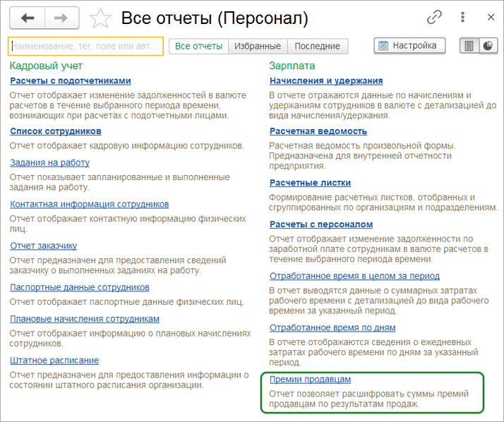Open the Расчетная ведомость report
Viewport: 504px width, 422px height.
(318, 131)
